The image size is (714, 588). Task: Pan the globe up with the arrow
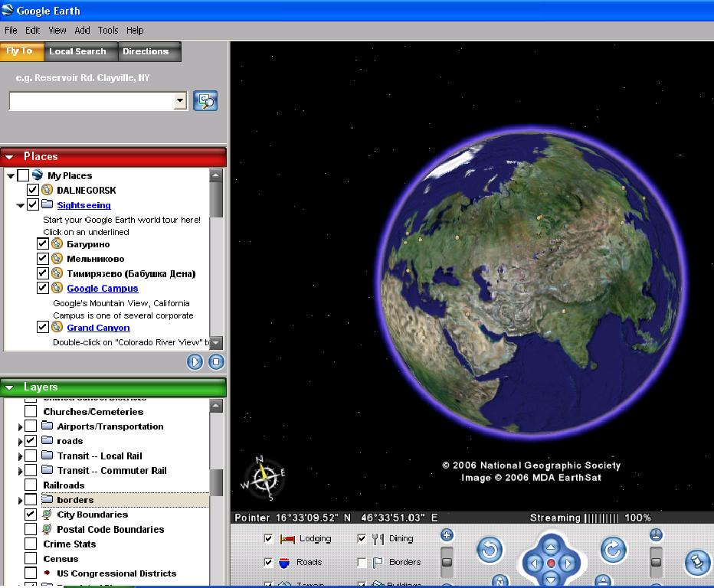pyautogui.click(x=551, y=547)
